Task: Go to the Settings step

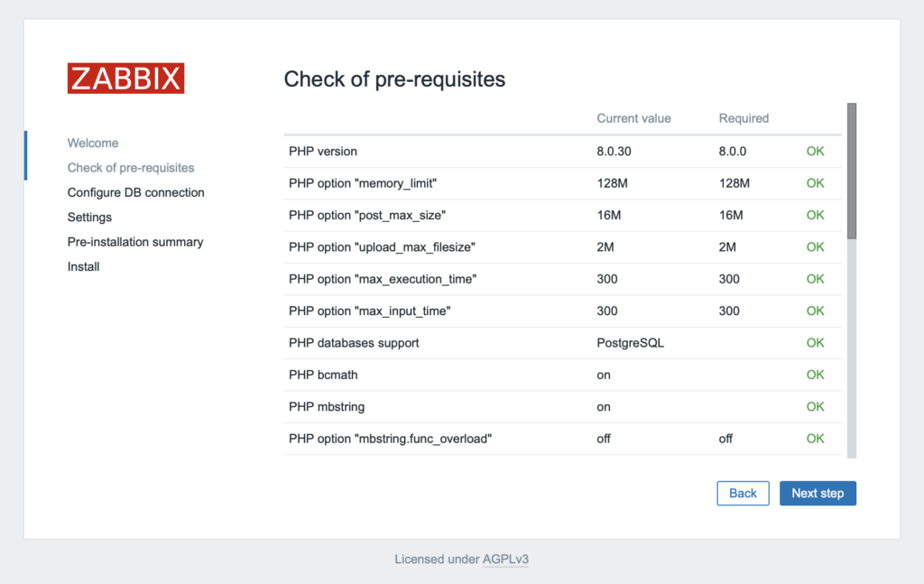Action: [89, 218]
